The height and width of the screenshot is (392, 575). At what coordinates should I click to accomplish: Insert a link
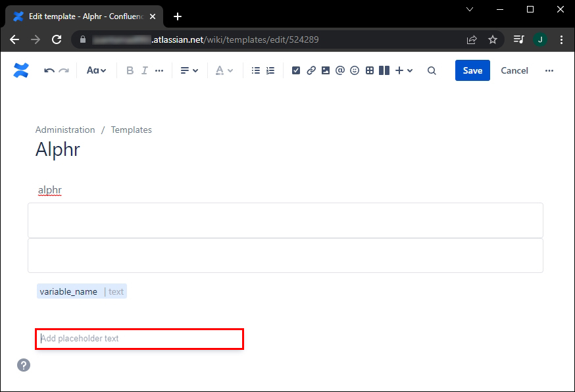click(x=311, y=70)
